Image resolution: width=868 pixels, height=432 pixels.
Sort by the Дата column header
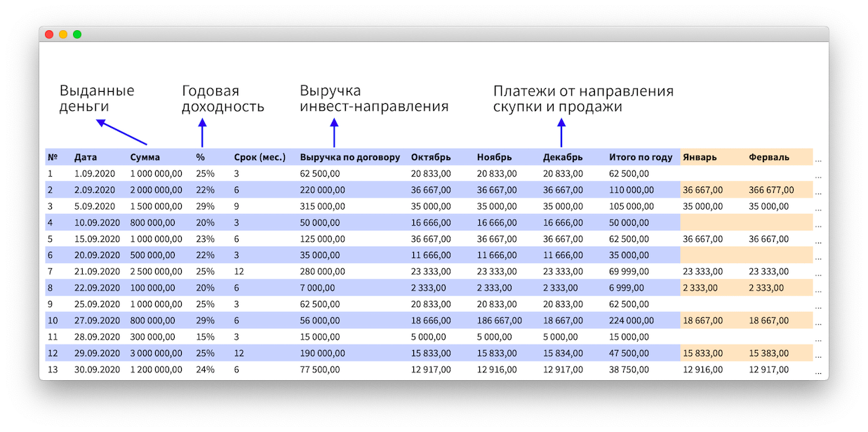pos(86,157)
